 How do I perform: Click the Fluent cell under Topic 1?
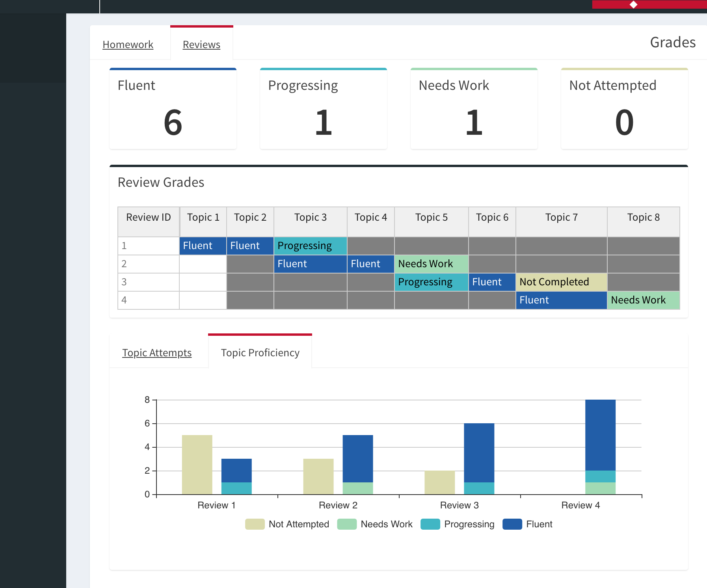tap(202, 246)
